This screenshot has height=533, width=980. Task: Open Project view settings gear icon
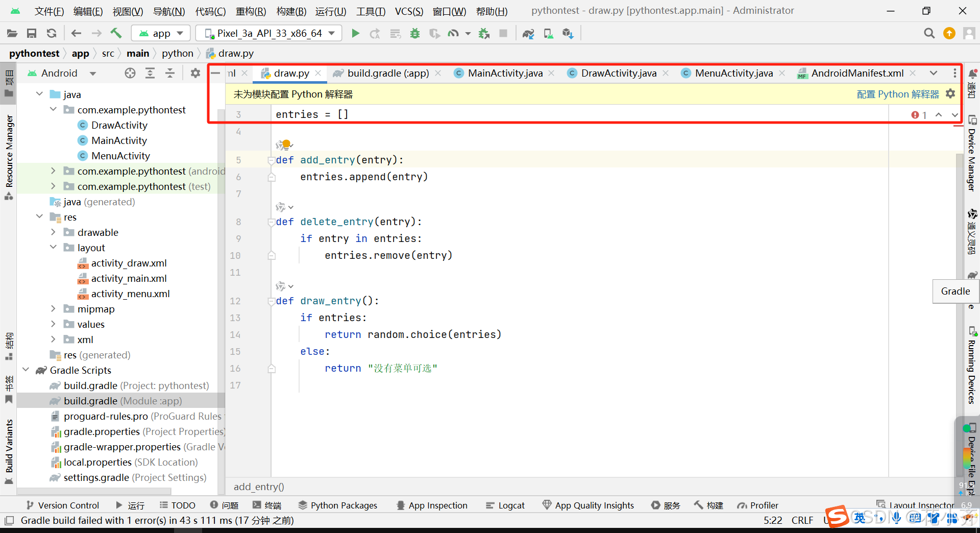coord(195,73)
